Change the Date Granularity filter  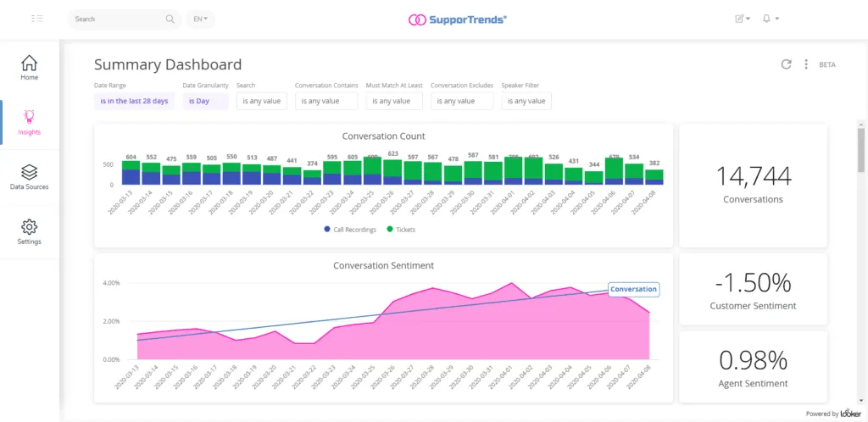205,101
